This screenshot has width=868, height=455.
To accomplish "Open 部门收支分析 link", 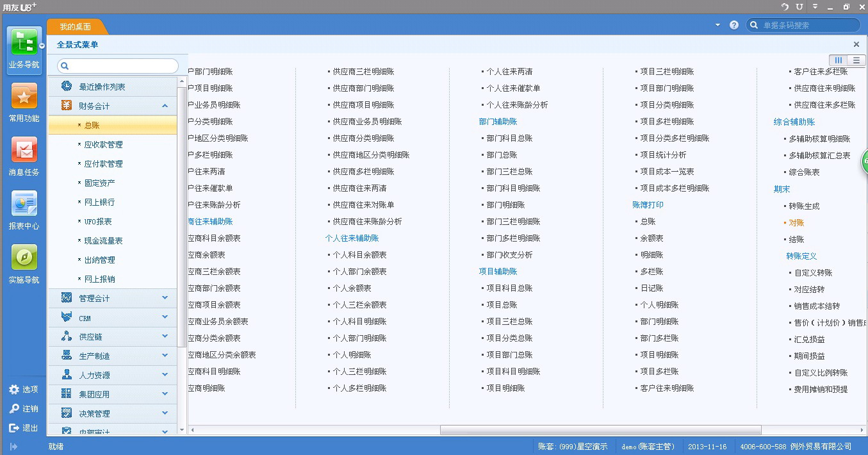I will pos(509,255).
